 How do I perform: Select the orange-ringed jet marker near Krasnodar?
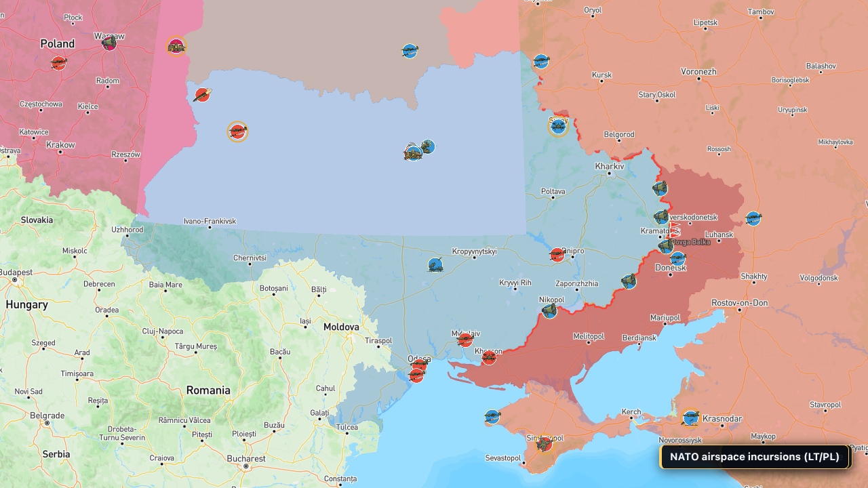691,418
